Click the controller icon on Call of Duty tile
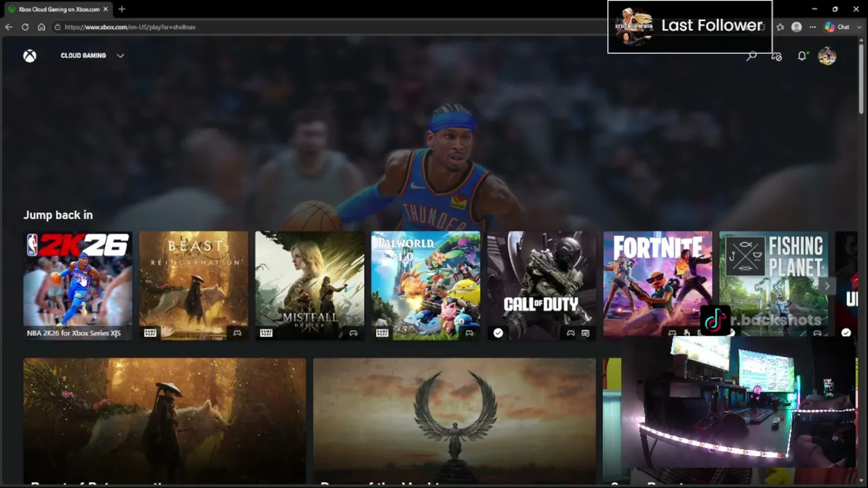868x488 pixels. tap(570, 333)
